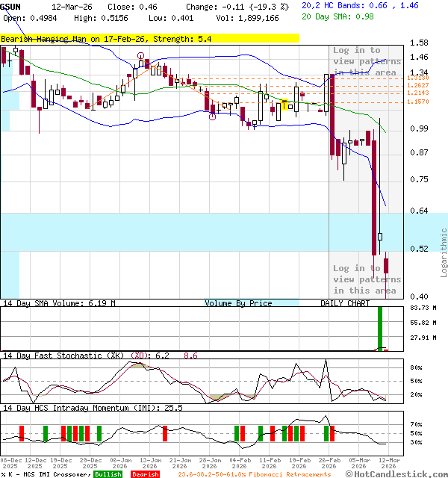Click the red circle marker near 13-Jan candle
Viewport: 448px width, 478px height.
click(x=140, y=57)
